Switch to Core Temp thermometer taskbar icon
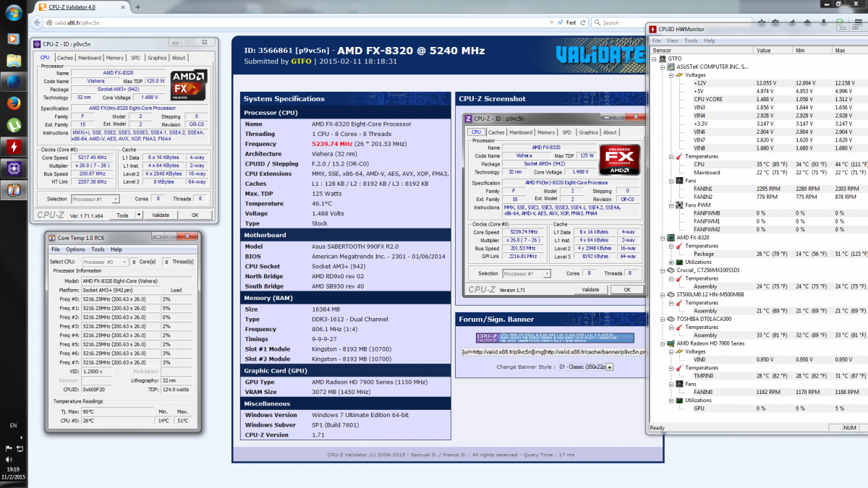Viewport: 868px width, 488px height. tap(13, 191)
